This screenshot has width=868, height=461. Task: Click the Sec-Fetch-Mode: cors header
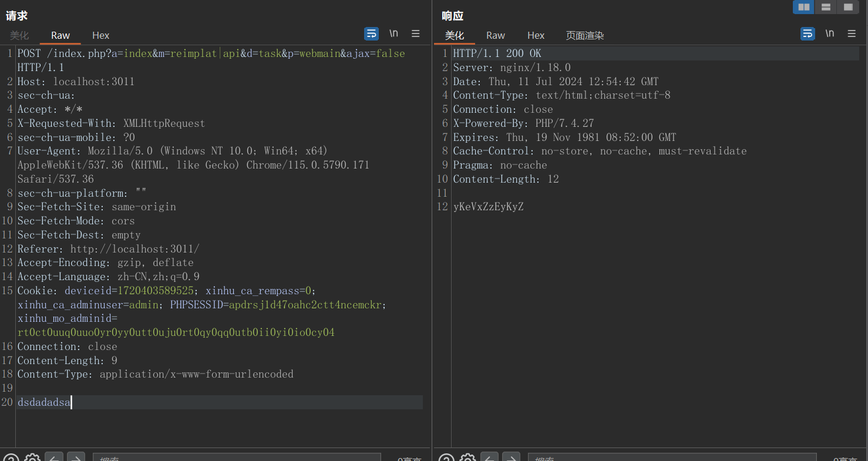tap(76, 221)
